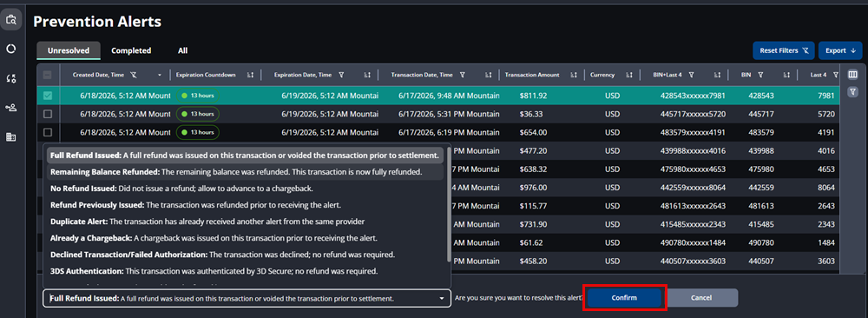Open the Export dropdown button
868x318 pixels.
(x=840, y=50)
